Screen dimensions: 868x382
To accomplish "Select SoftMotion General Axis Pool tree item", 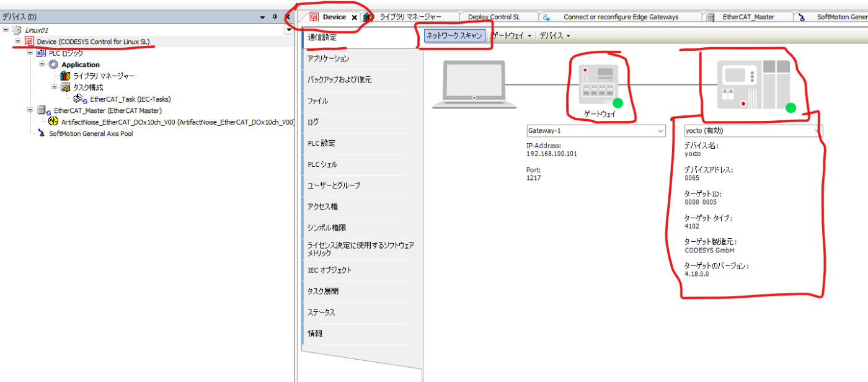I will (x=91, y=133).
